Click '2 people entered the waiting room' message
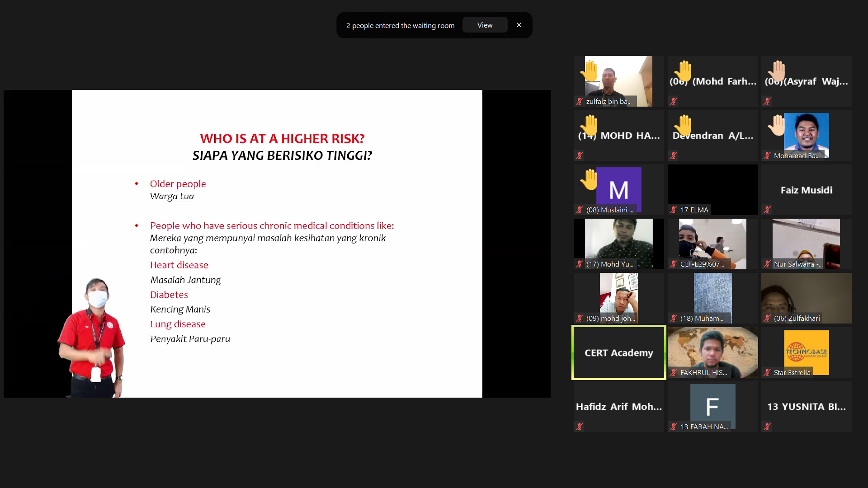 click(400, 26)
